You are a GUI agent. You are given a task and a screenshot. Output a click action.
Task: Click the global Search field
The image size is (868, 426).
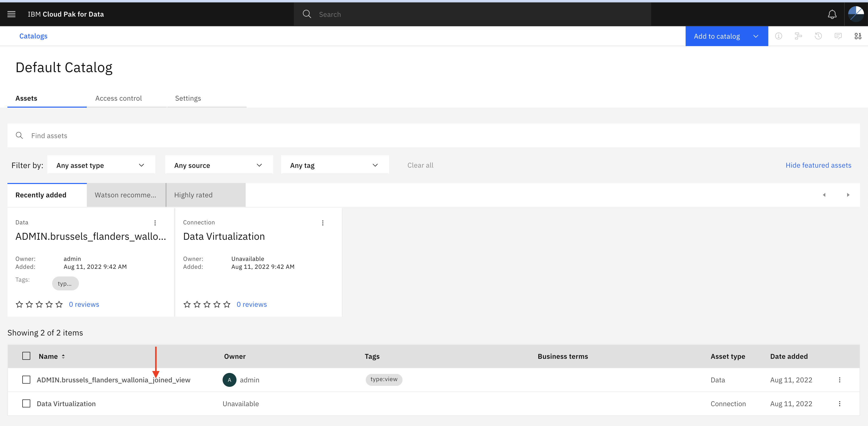[472, 14]
